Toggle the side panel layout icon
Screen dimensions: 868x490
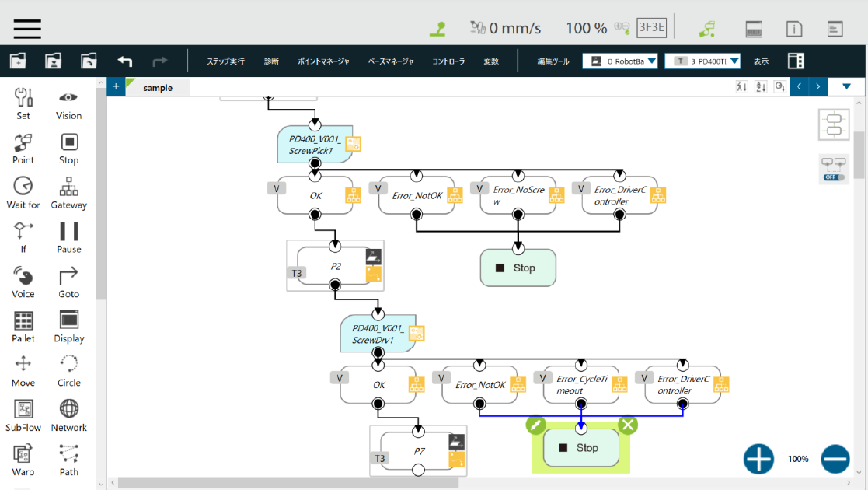(796, 61)
